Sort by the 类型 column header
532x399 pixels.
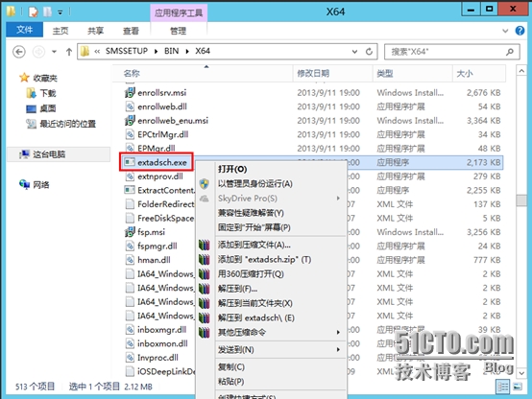tap(413, 73)
